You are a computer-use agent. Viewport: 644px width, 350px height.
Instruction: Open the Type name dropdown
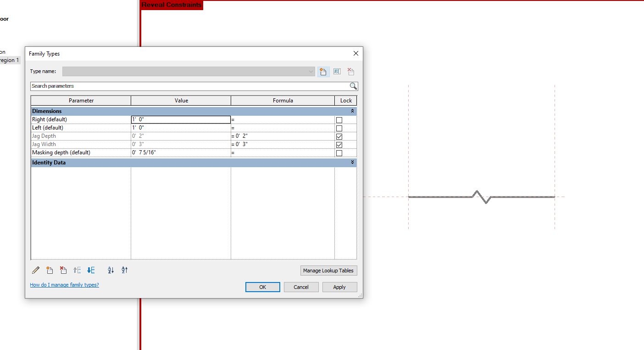pos(310,71)
